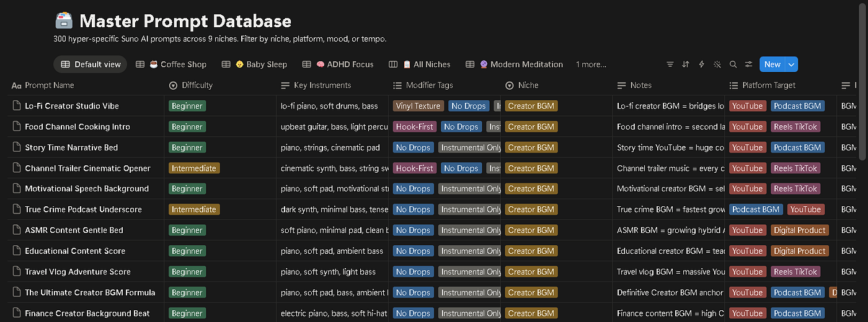Click Prompt Name column title-type icon
The width and height of the screenshot is (868, 322).
pos(17,85)
